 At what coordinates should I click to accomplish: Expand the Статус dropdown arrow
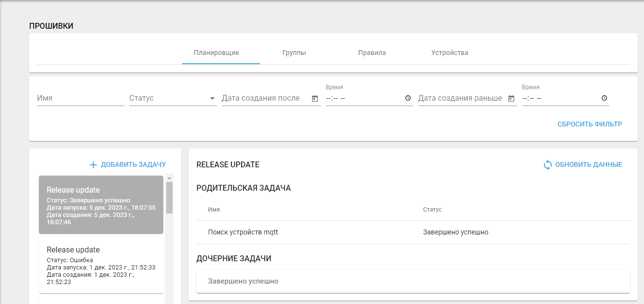212,98
